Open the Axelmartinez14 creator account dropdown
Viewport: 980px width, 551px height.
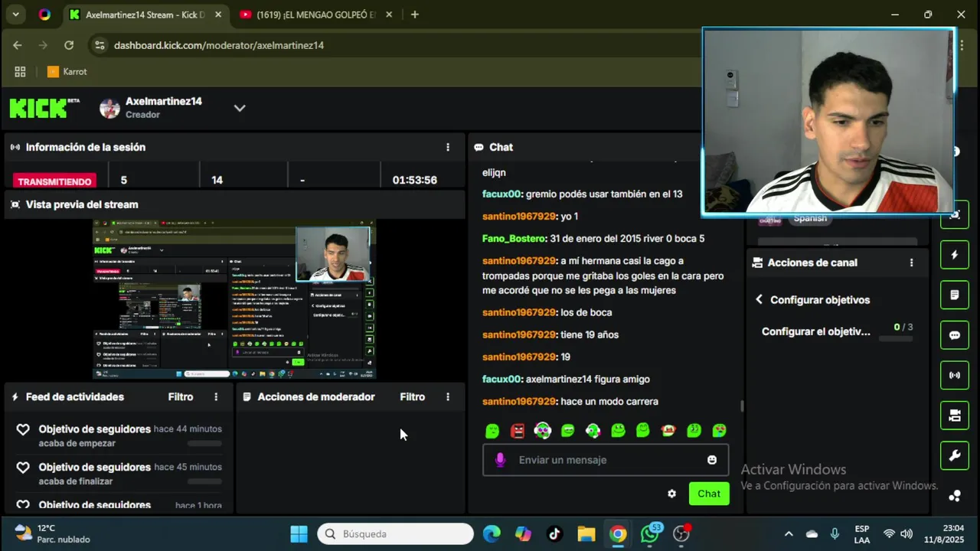[x=240, y=108]
